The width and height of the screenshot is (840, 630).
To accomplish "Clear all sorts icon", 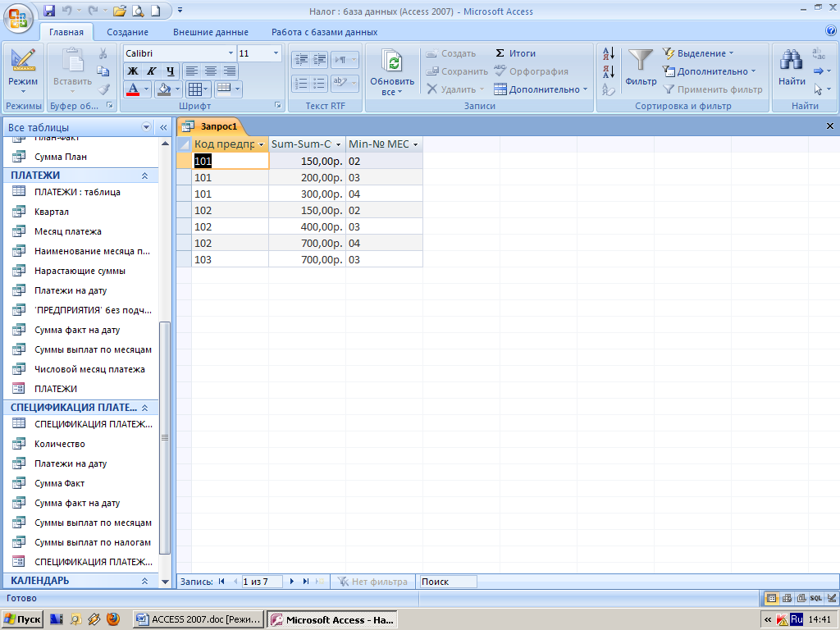I will coord(609,89).
